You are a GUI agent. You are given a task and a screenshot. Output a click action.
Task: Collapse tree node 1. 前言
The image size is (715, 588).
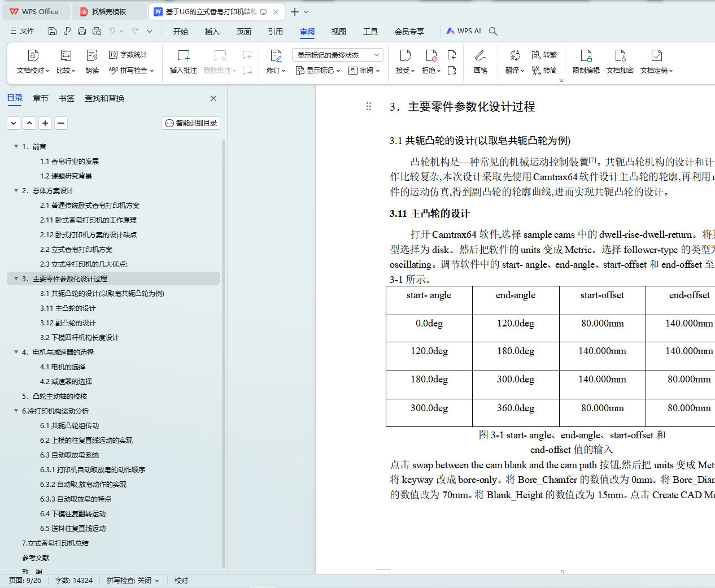[x=16, y=146]
